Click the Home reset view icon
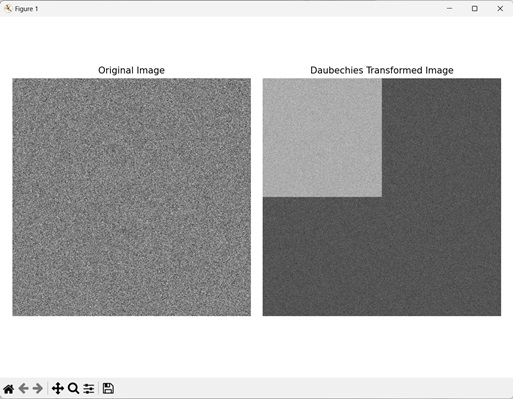The height and width of the screenshot is (399, 513). point(9,389)
